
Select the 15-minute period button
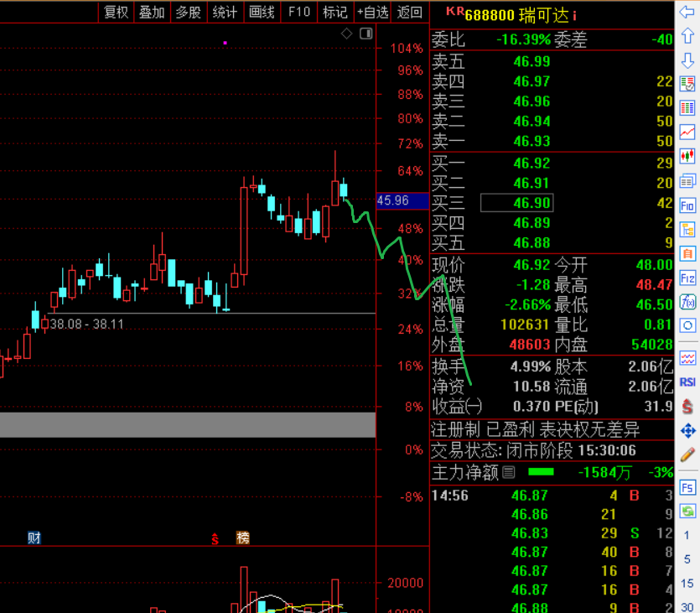[x=687, y=583]
